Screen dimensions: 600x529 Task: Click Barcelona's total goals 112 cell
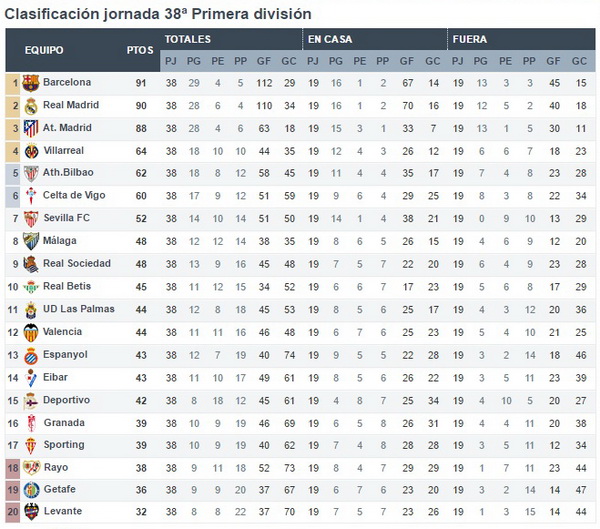(x=264, y=83)
